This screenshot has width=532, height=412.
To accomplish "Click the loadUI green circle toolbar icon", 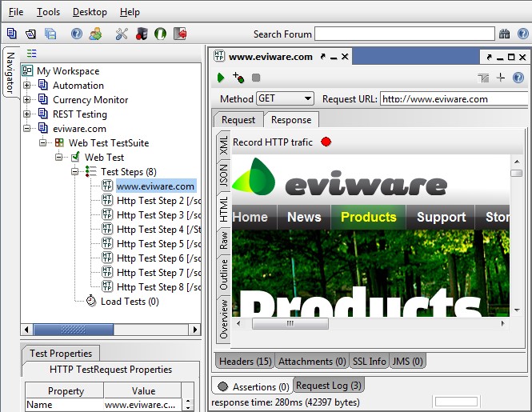I will 160,34.
